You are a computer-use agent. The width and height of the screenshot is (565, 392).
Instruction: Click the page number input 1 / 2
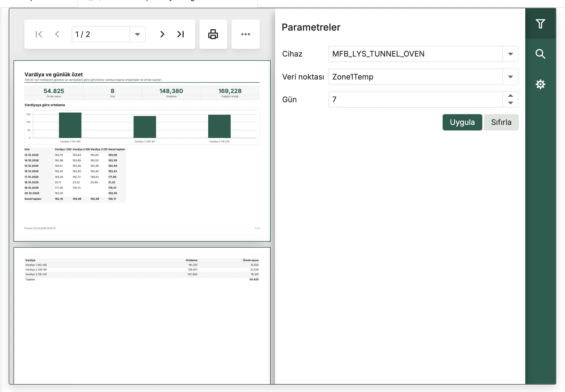click(x=101, y=34)
